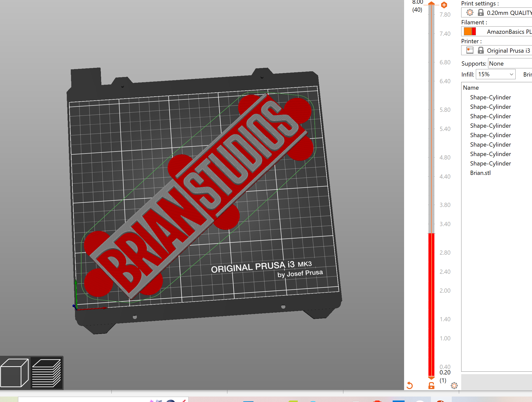Switch to the 3D editor cube view
This screenshot has height=402, width=532.
point(15,373)
